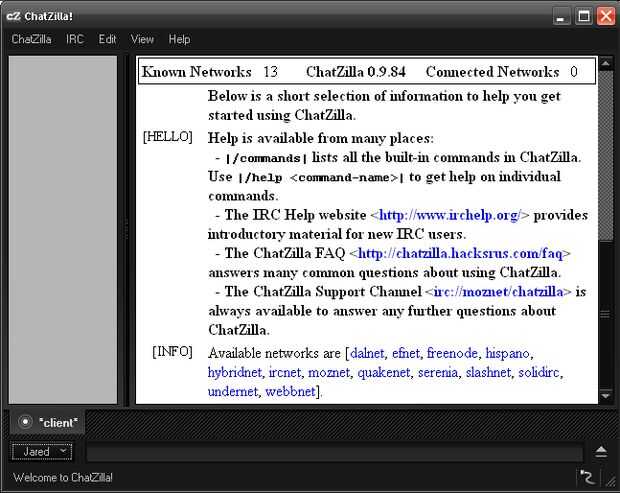
Task: Connect to the quakenet network
Action: pyautogui.click(x=384, y=372)
